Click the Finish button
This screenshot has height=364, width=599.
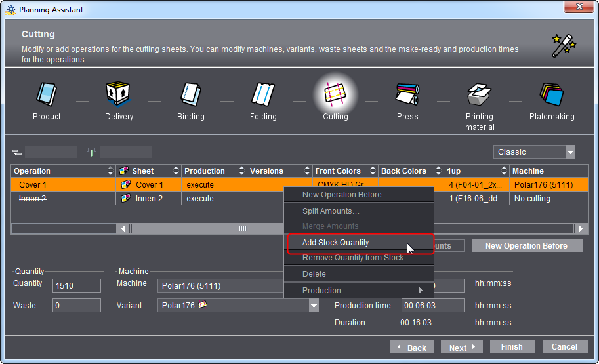512,347
